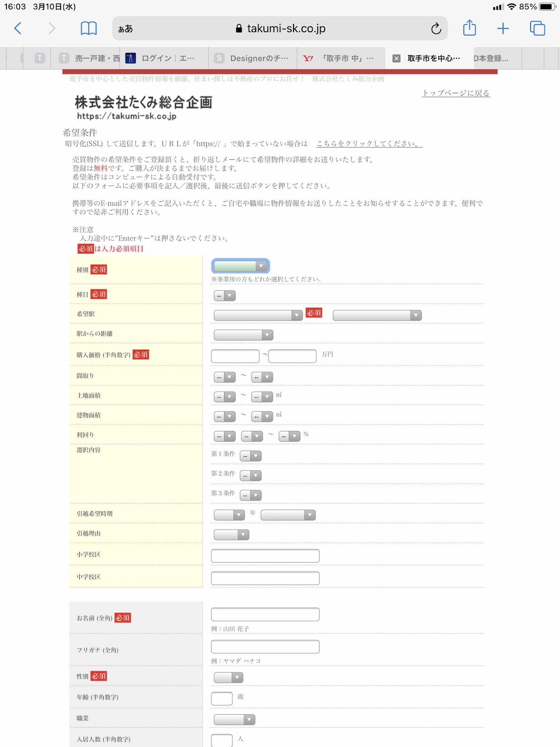Switch to the D本登録 tab
The height and width of the screenshot is (747, 560).
pyautogui.click(x=497, y=58)
